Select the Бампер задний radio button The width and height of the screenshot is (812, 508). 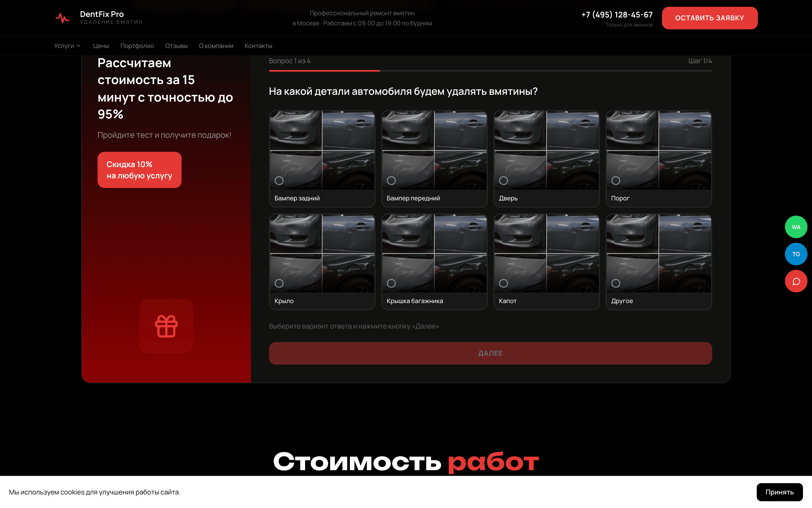pos(279,180)
